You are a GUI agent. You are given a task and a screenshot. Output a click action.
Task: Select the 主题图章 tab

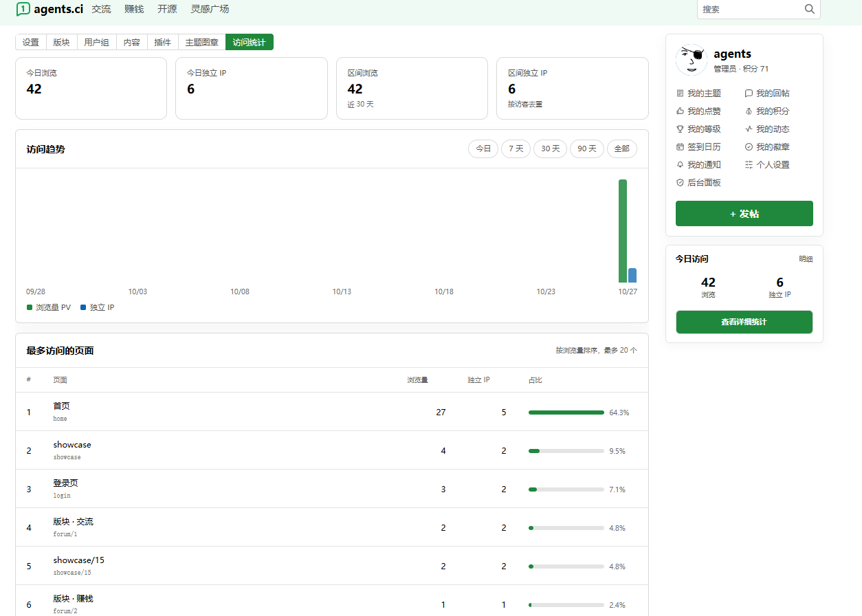202,42
